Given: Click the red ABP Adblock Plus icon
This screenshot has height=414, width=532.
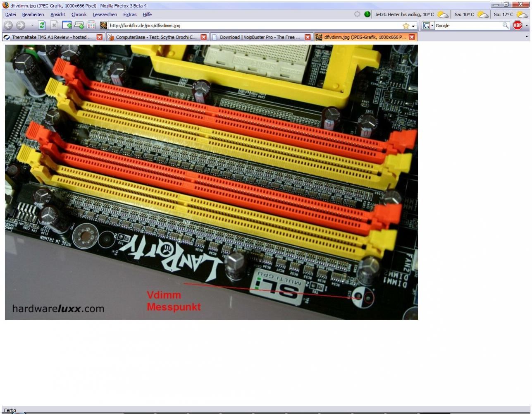Looking at the screenshot, I should pos(518,25).
